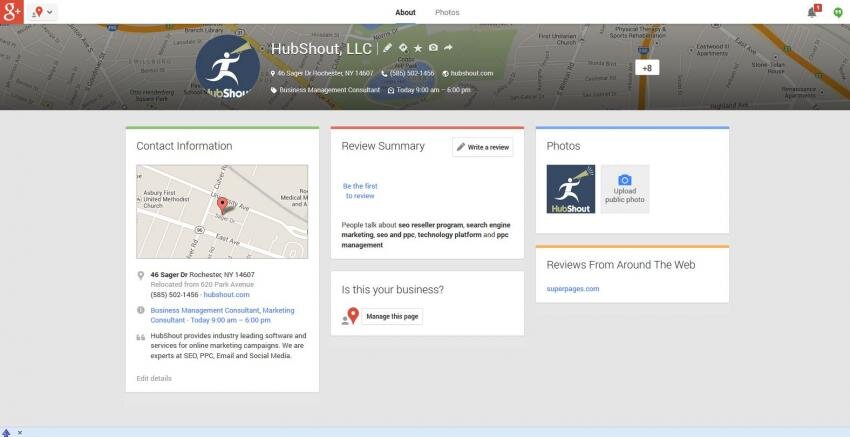The width and height of the screenshot is (850, 437).
Task: Open the Google+ home logo
Action: (x=12, y=12)
